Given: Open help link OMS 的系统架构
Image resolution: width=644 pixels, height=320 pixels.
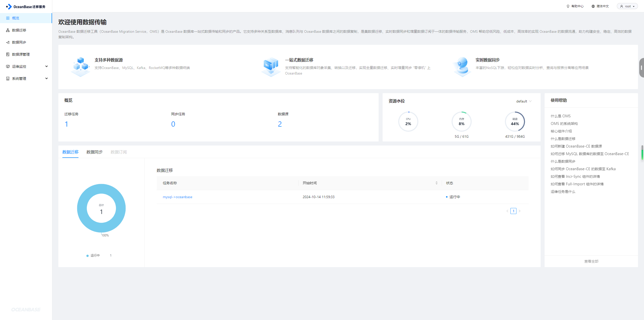Looking at the screenshot, I should (x=564, y=124).
